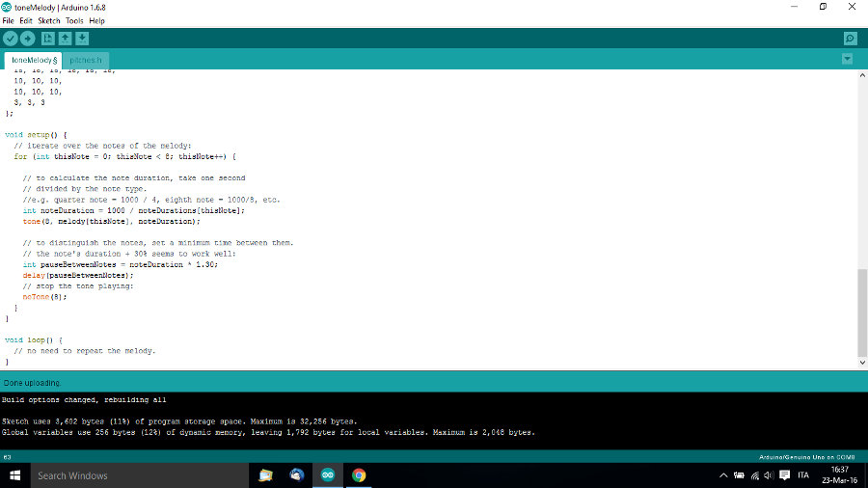Click the editor scrollbar down arrow

coord(862,363)
